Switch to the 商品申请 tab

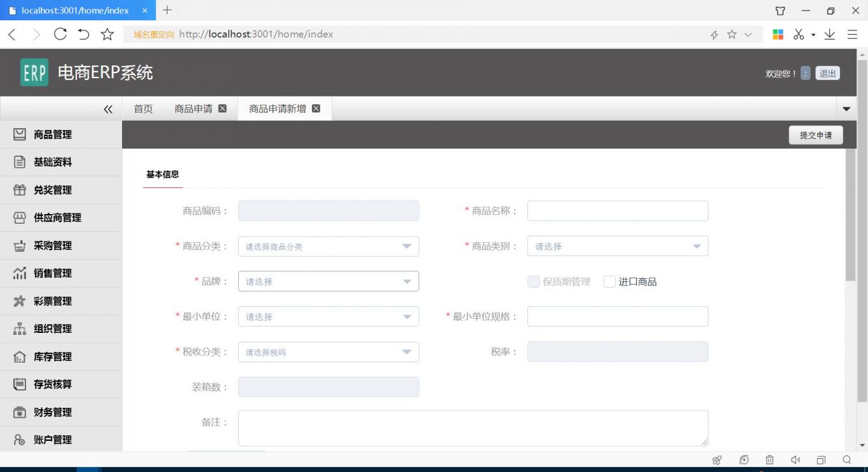(x=193, y=109)
